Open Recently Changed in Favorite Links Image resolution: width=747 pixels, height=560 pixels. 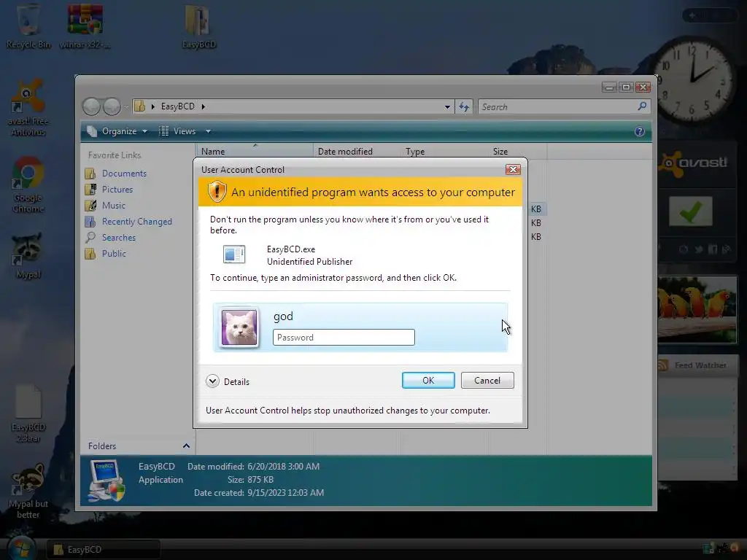point(136,222)
